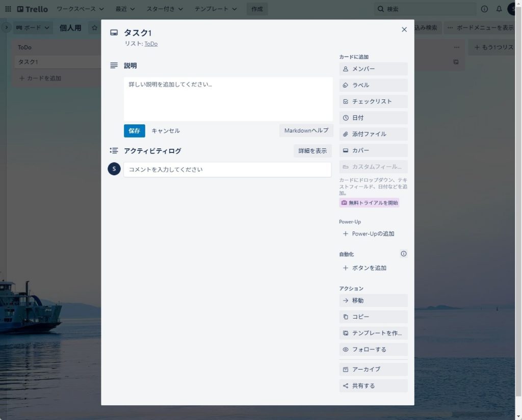Move the card with 移動
This screenshot has width=522, height=420.
point(373,301)
